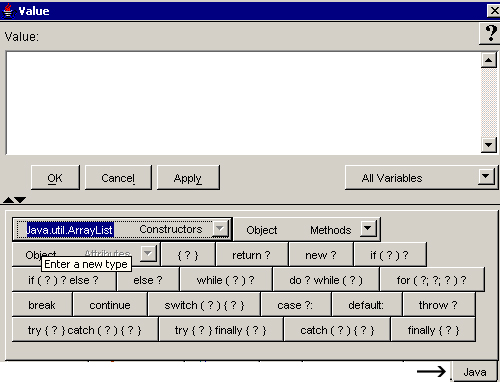Insert the do ? while ( ? ) loop
The width and height of the screenshot is (500, 382).
coord(326,280)
